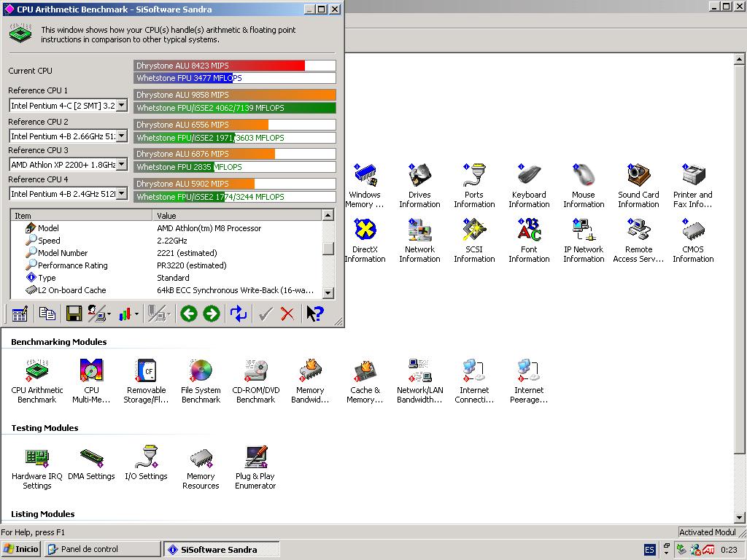Click the green Forward arrow button
Image resolution: width=747 pixels, height=560 pixels.
(x=212, y=314)
